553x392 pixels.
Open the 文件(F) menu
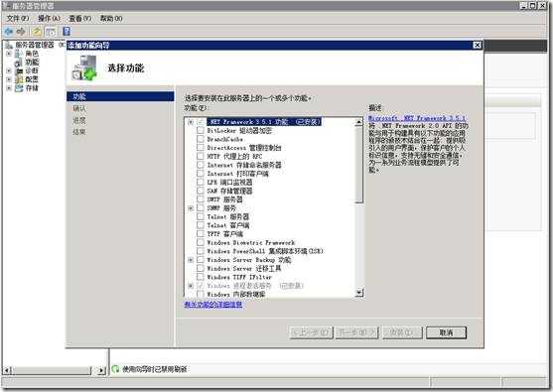[x=17, y=18]
